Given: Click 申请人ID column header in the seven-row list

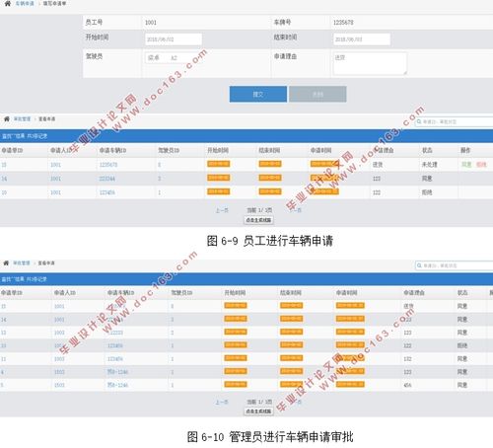Looking at the screenshot, I should [x=65, y=292].
